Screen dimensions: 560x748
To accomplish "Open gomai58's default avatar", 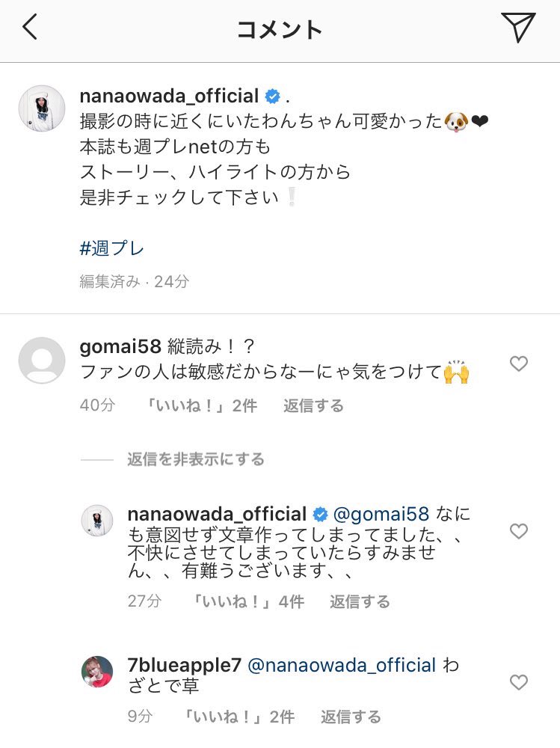I will tap(42, 361).
